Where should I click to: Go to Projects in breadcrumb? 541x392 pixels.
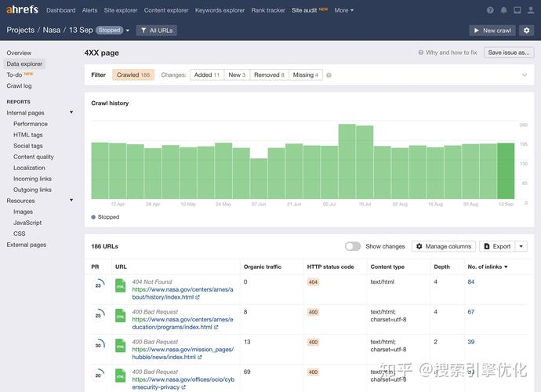click(x=20, y=30)
